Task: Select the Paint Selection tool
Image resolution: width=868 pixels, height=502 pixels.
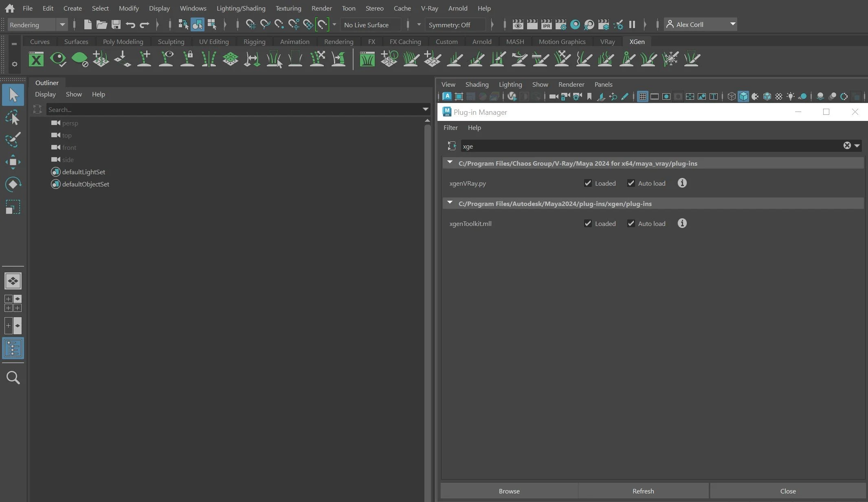Action: [x=13, y=140]
